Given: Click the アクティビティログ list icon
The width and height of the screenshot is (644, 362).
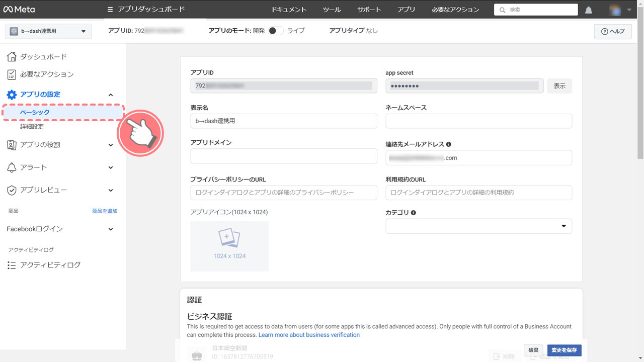Looking at the screenshot, I should [12, 265].
